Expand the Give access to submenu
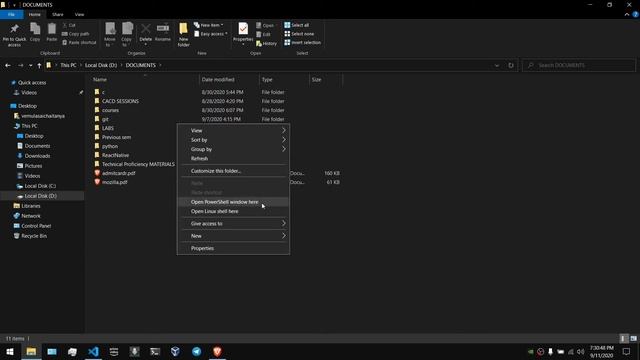The image size is (640, 360). pyautogui.click(x=233, y=224)
